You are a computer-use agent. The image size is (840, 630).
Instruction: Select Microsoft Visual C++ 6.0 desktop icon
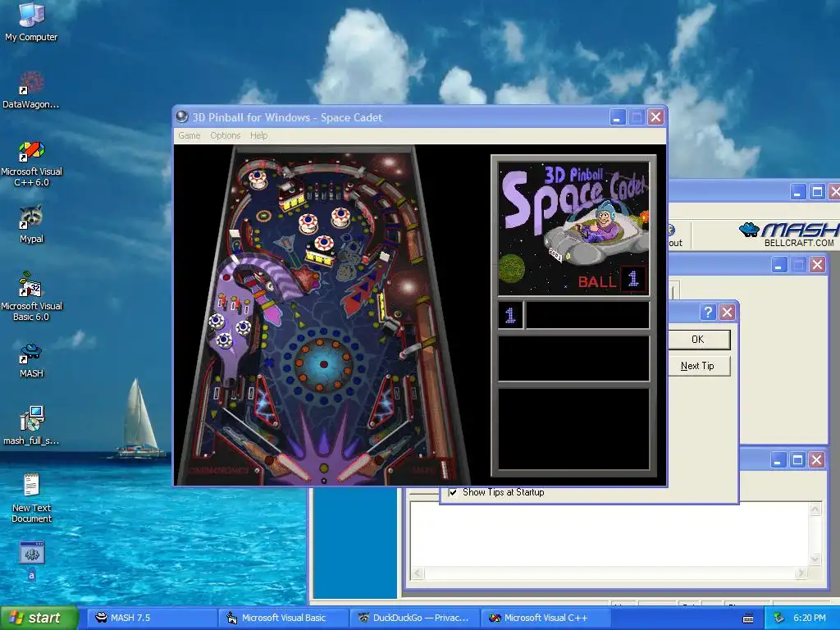(31, 163)
